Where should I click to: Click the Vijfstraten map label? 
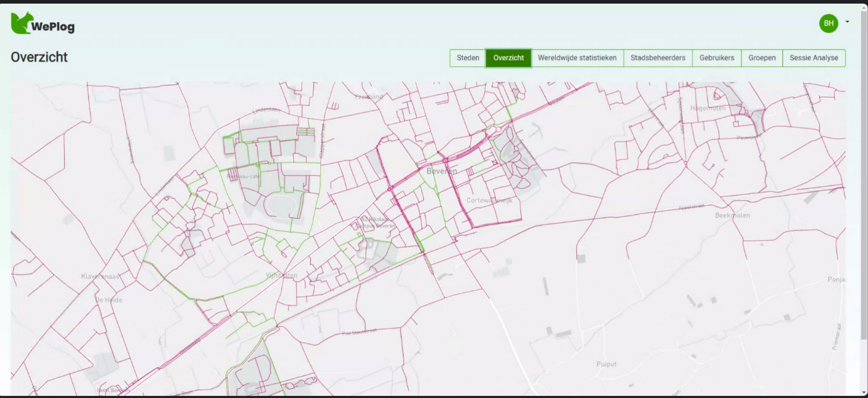click(281, 275)
